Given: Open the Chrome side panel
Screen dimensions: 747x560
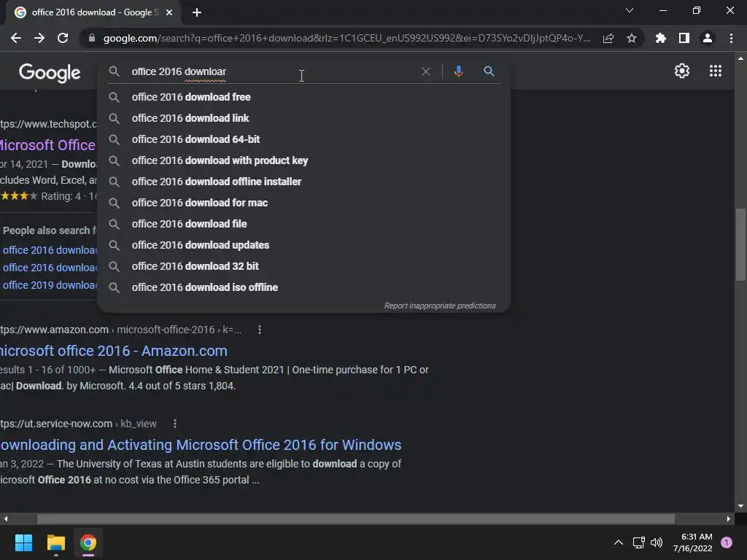Looking at the screenshot, I should (684, 38).
